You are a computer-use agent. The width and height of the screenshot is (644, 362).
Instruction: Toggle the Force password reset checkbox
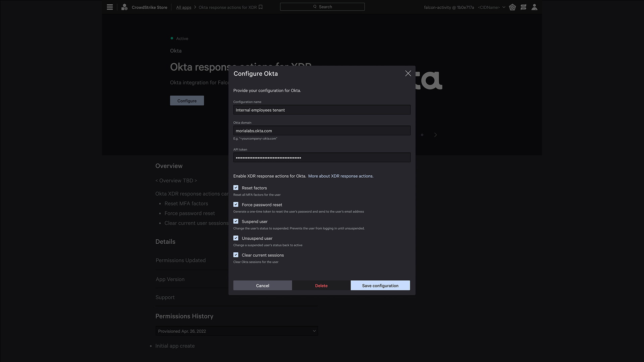click(236, 204)
